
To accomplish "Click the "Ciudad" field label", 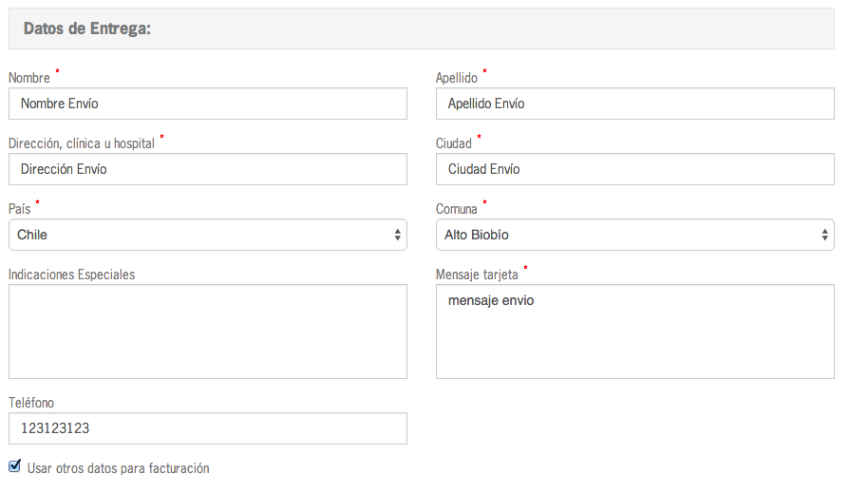I will pyautogui.click(x=454, y=143).
